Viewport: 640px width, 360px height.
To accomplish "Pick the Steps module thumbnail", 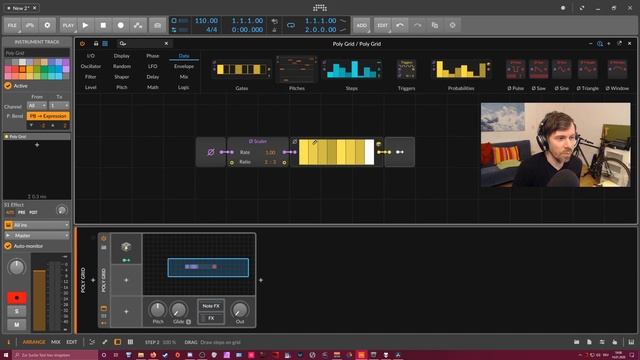I will (x=352, y=69).
